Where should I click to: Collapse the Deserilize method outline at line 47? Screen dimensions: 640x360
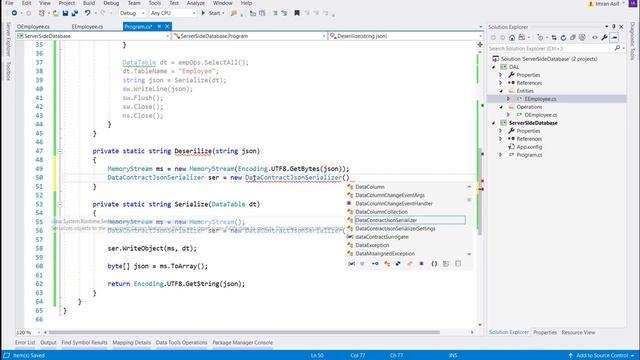tap(60, 151)
